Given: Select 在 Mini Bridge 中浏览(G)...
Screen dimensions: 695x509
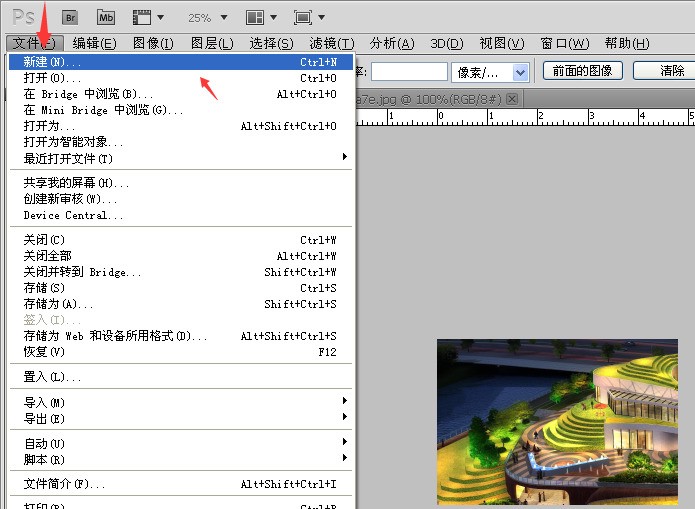Looking at the screenshot, I should coord(181,110).
